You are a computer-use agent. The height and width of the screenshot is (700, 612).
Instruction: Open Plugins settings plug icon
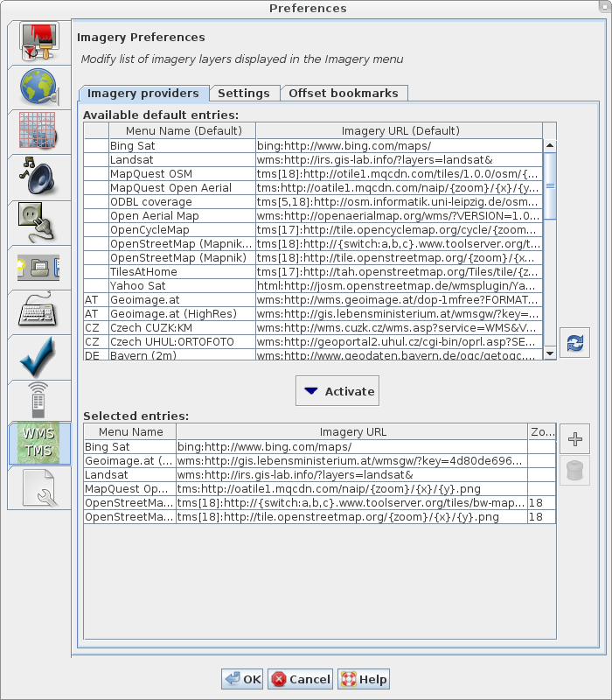[38, 221]
